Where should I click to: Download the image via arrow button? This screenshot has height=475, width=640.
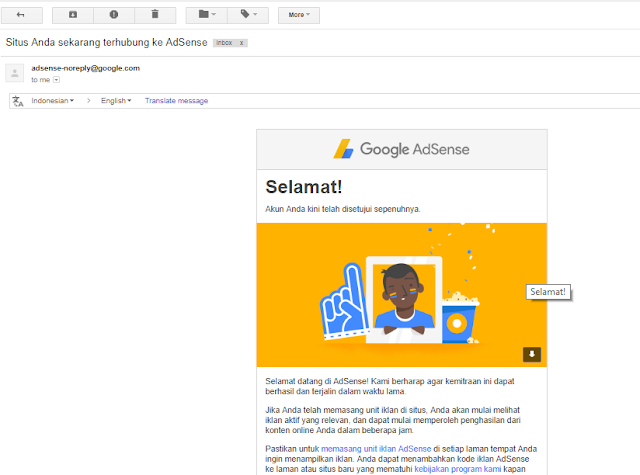point(532,354)
